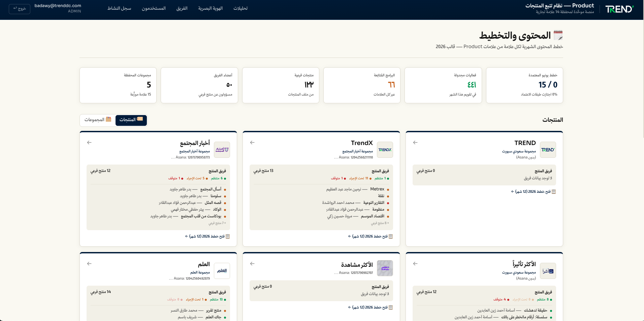Click the أخبار المجتمع brand logo thumbnail
The image size is (644, 321).
tap(222, 150)
